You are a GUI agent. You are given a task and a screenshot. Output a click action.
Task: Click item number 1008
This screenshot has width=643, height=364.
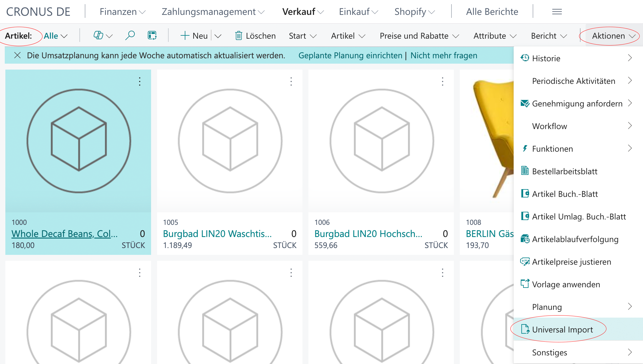(473, 222)
